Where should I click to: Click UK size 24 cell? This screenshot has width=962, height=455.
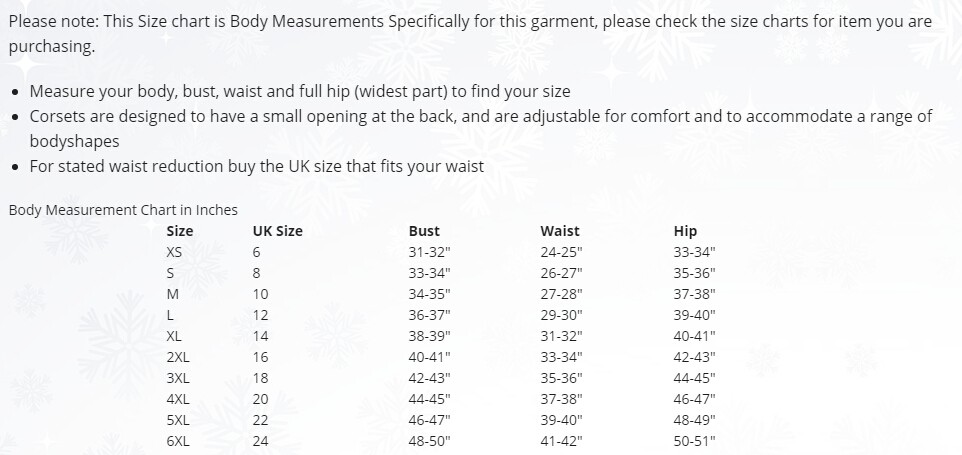tap(261, 441)
